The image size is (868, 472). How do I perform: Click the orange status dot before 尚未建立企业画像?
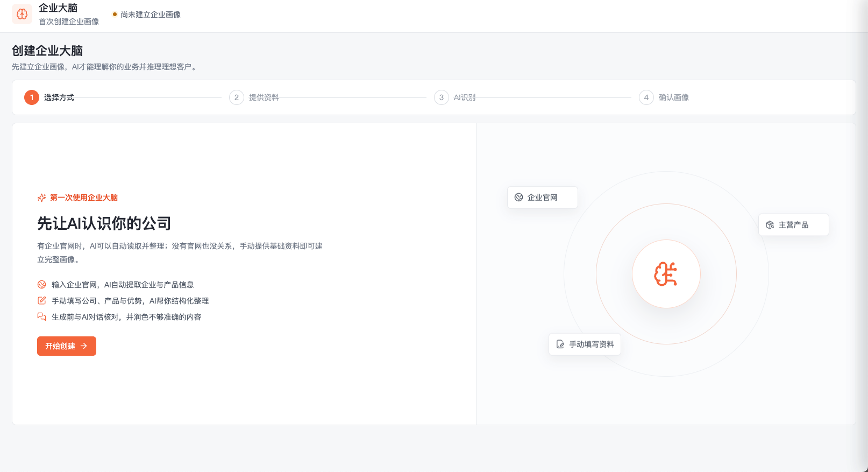point(115,14)
